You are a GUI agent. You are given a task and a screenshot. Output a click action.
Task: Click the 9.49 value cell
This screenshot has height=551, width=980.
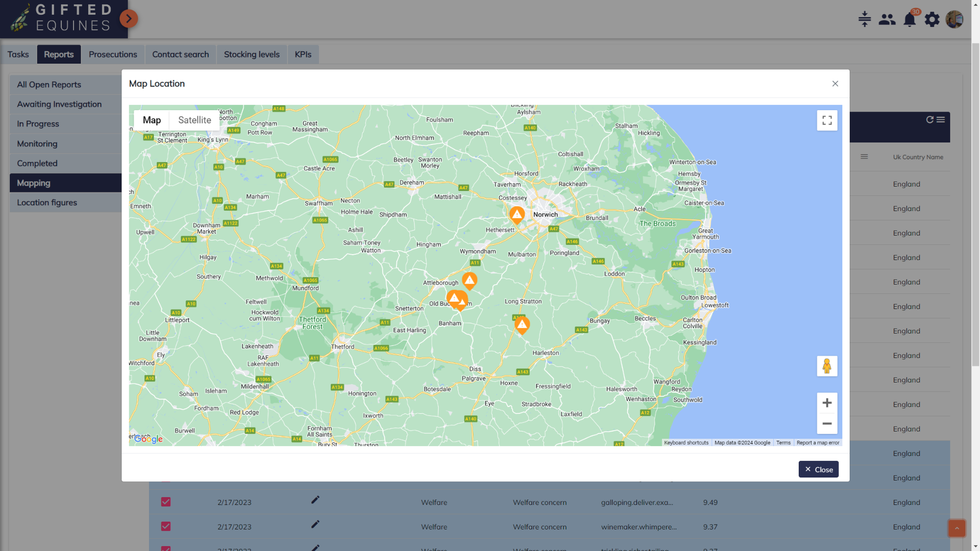[710, 503]
